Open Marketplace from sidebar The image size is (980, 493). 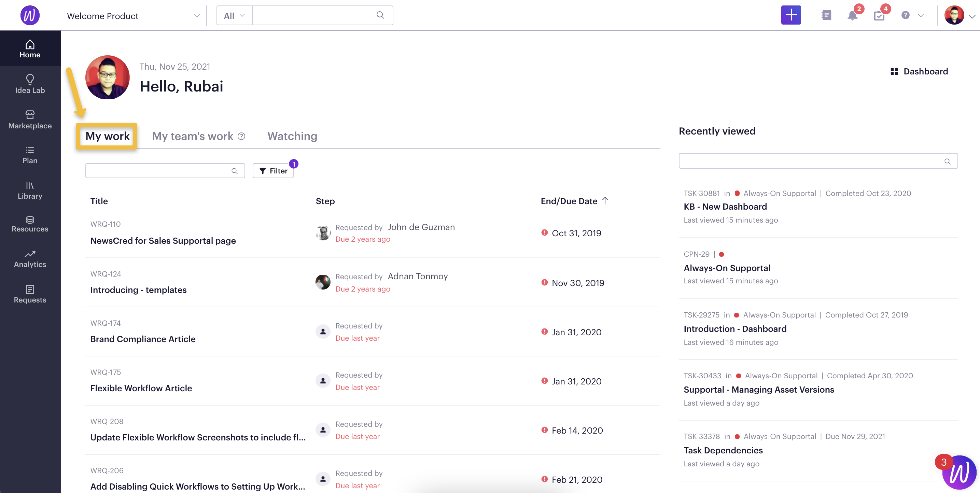pos(30,119)
